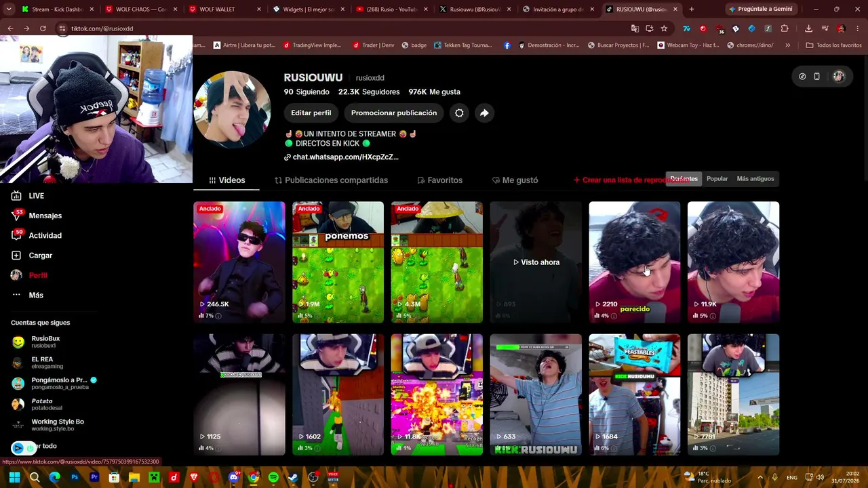The height and width of the screenshot is (488, 868).
Task: Click TikTok account avatar in page header
Action: click(839, 77)
